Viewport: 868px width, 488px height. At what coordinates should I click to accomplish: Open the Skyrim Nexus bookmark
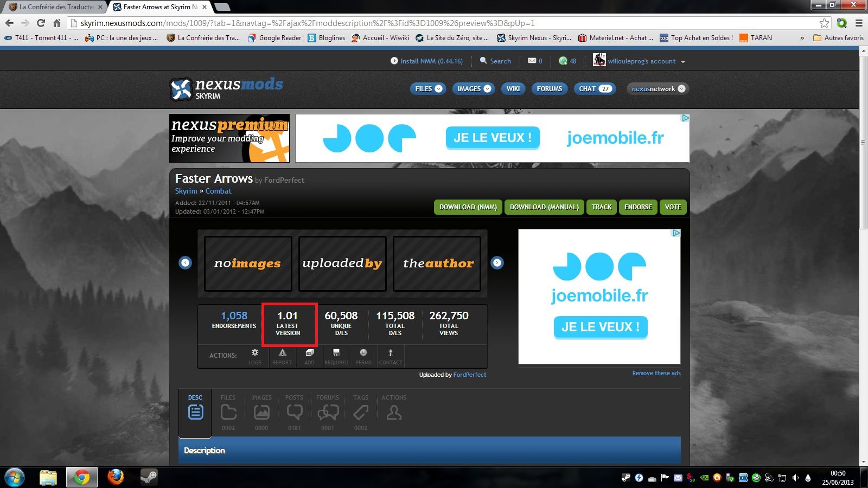pyautogui.click(x=534, y=38)
